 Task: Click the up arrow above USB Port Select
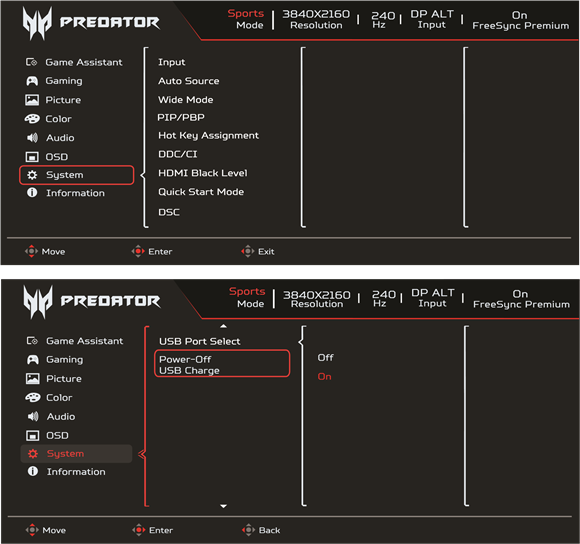click(223, 326)
